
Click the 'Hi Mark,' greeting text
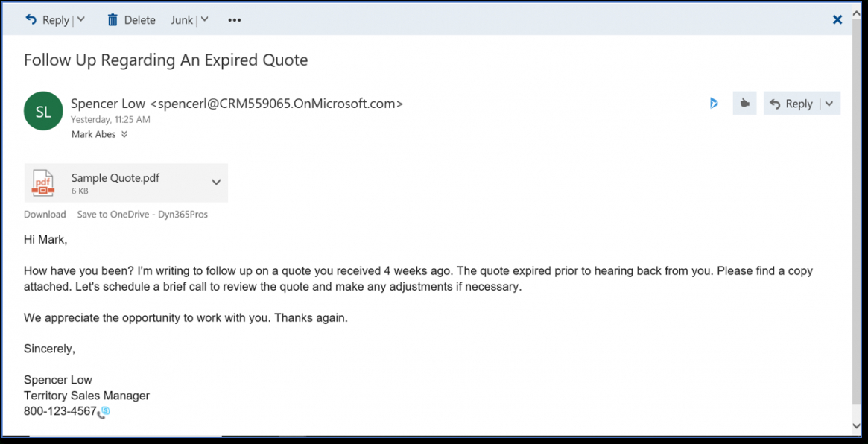(x=45, y=240)
